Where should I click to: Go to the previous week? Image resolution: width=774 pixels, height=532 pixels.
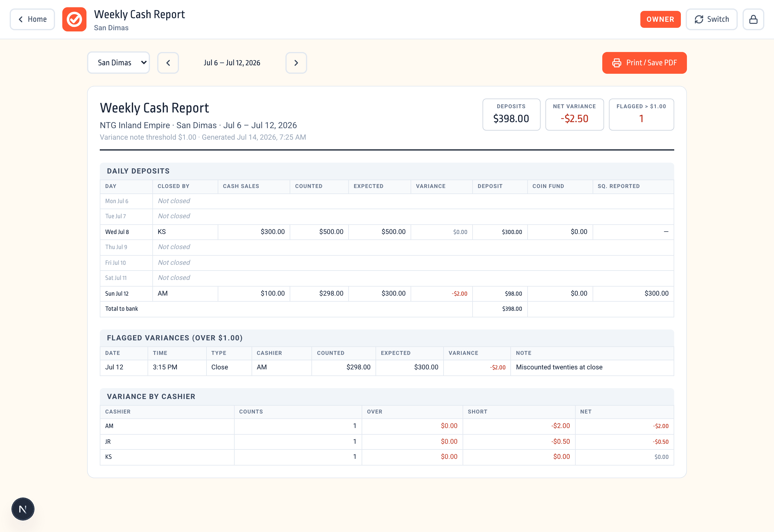168,63
